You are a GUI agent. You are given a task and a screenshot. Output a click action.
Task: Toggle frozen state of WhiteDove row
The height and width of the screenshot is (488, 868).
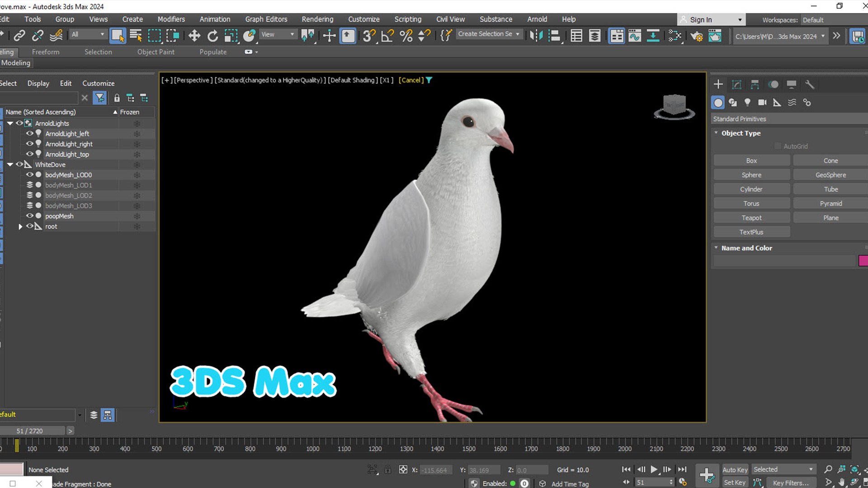[x=137, y=164]
